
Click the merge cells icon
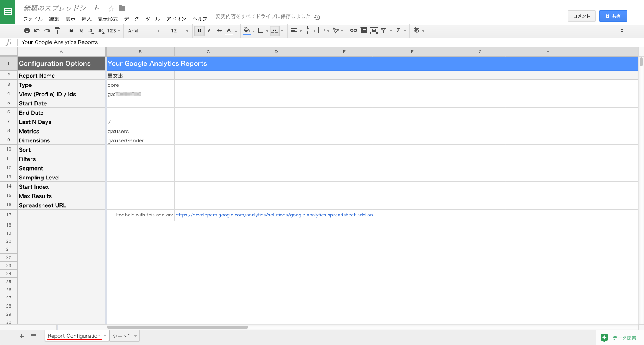point(275,30)
